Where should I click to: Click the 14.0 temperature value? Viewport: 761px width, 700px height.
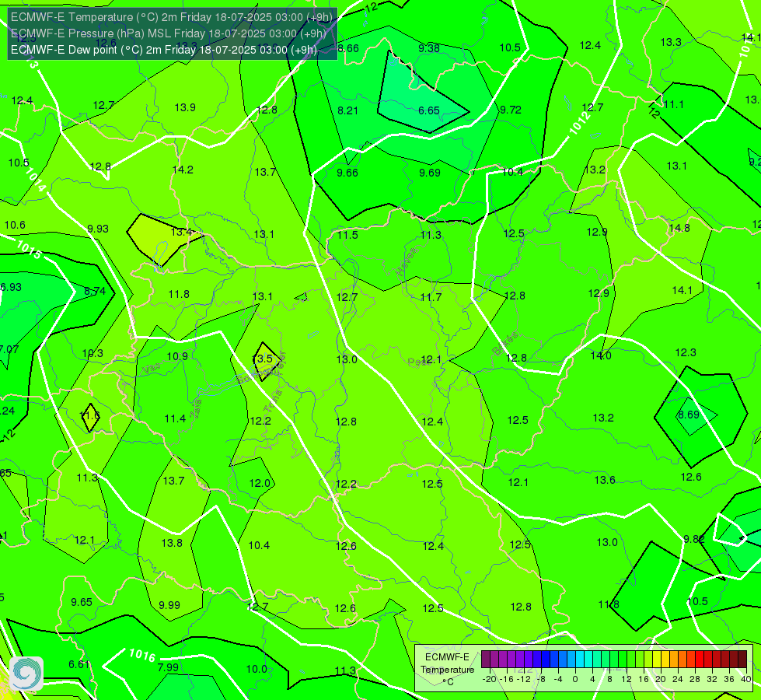point(601,355)
